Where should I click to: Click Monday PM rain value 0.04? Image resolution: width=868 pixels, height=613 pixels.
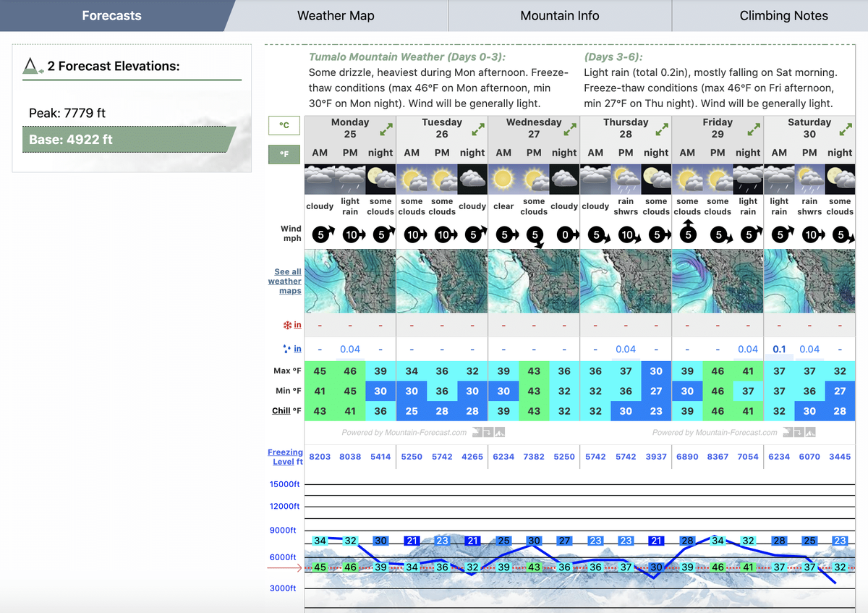350,349
